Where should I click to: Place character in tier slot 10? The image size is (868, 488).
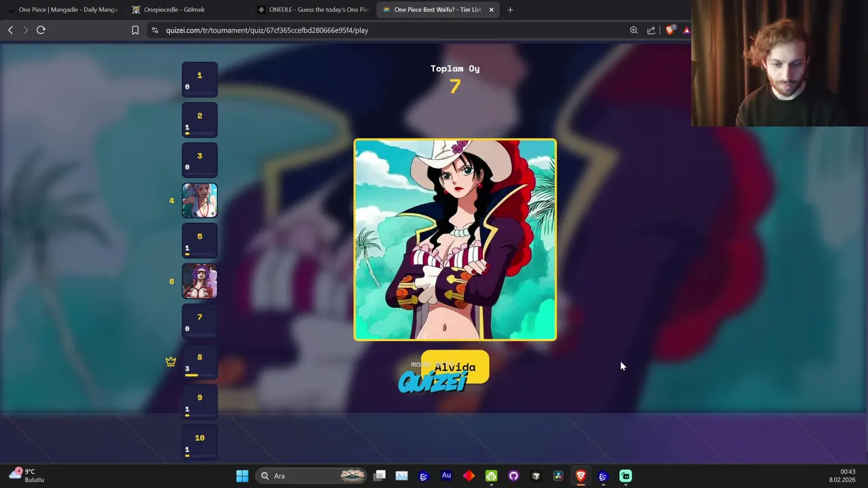click(199, 442)
